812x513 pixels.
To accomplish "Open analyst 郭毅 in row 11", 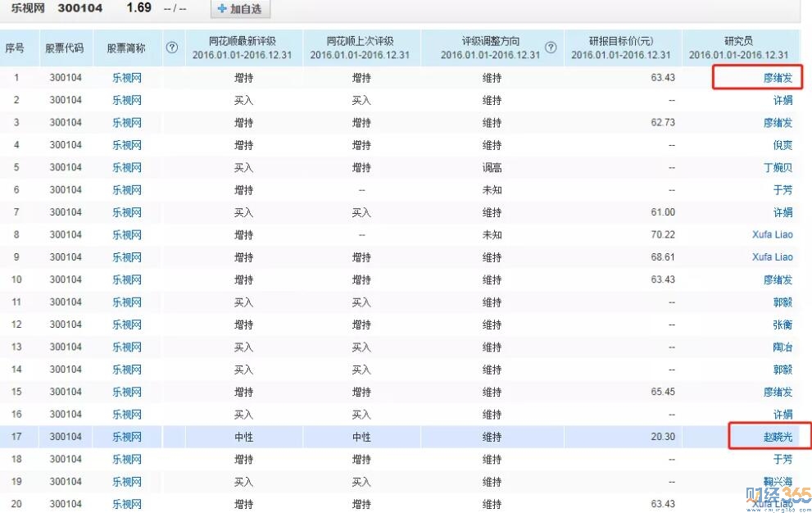I will tap(783, 302).
